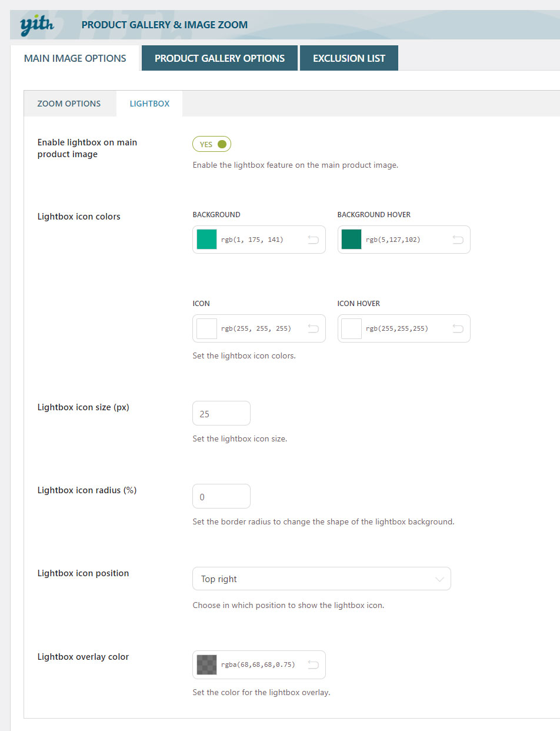Expand the Lightbox icon position dropdown

[x=321, y=579]
